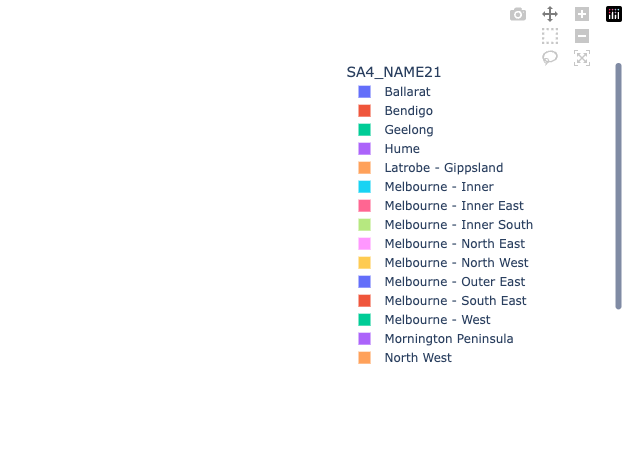This screenshot has height=449, width=627.
Task: Download plot as PNG camera icon
Action: pos(517,14)
